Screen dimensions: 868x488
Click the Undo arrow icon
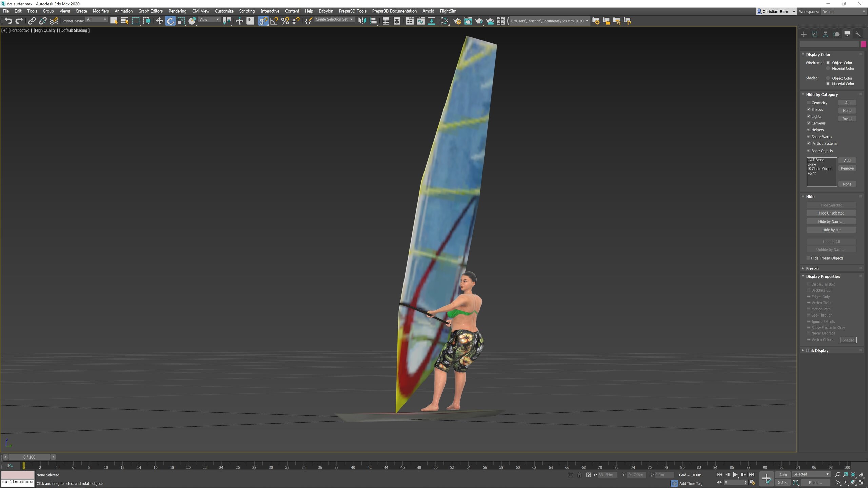[x=8, y=21]
